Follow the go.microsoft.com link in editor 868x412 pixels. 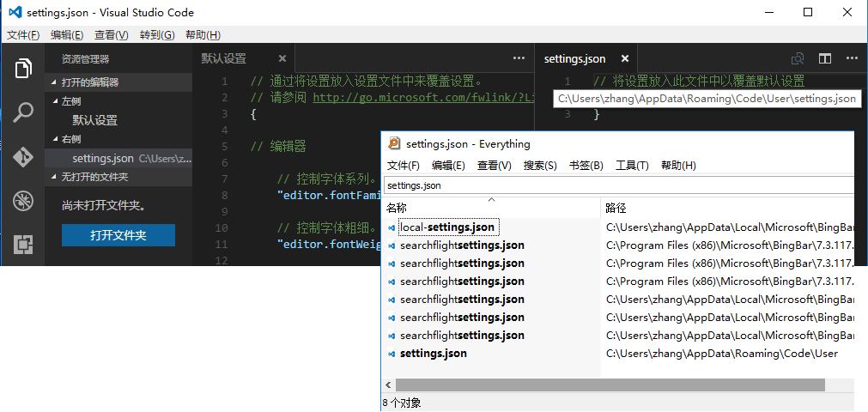coord(424,98)
